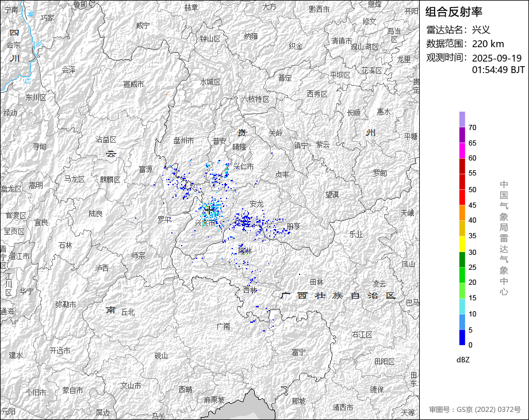Select the 60 dBZ magenta legend swatch
The height and width of the screenshot is (420, 529).
coord(462,150)
